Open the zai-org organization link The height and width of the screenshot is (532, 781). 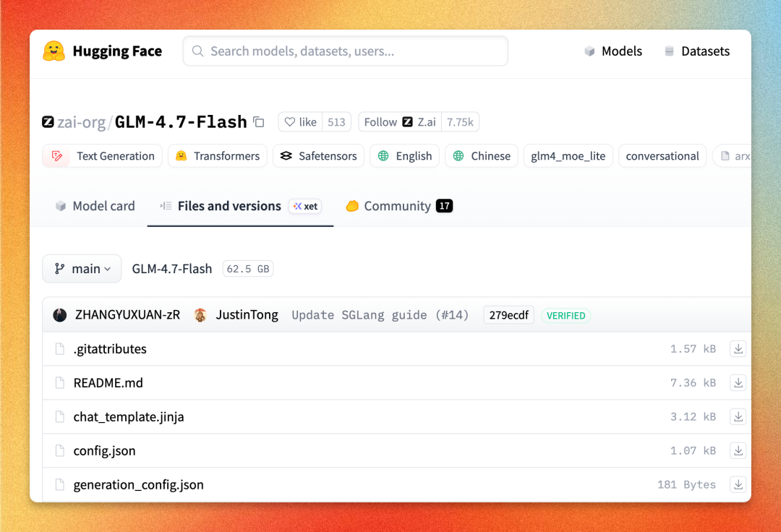point(81,122)
